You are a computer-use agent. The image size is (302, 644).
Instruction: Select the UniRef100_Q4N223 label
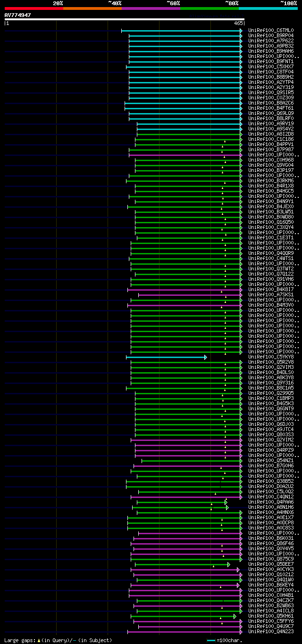pos(271,632)
